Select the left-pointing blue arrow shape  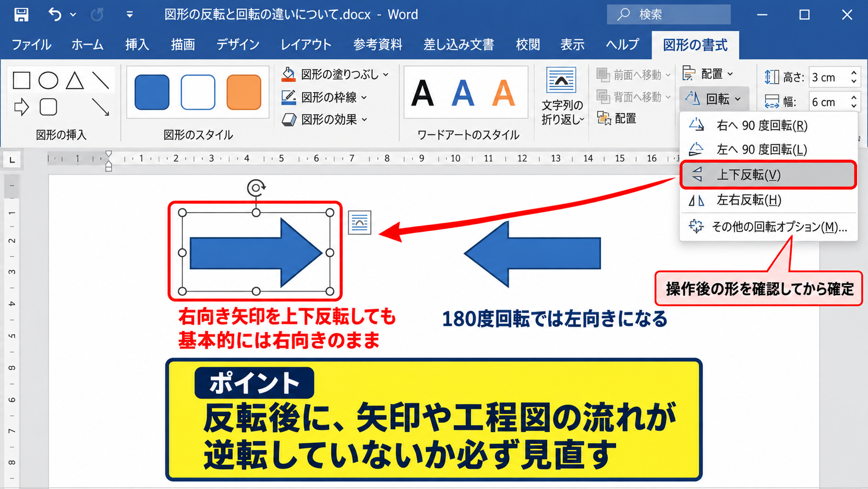(x=533, y=254)
